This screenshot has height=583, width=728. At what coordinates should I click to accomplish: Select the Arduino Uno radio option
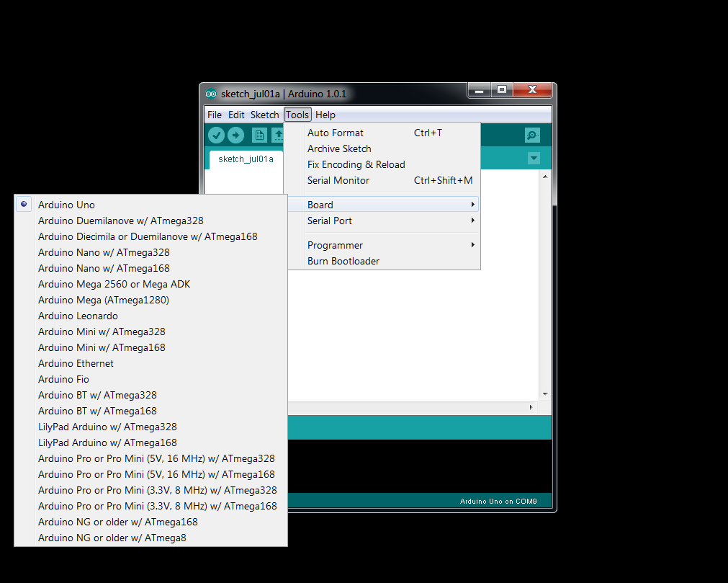(151, 205)
